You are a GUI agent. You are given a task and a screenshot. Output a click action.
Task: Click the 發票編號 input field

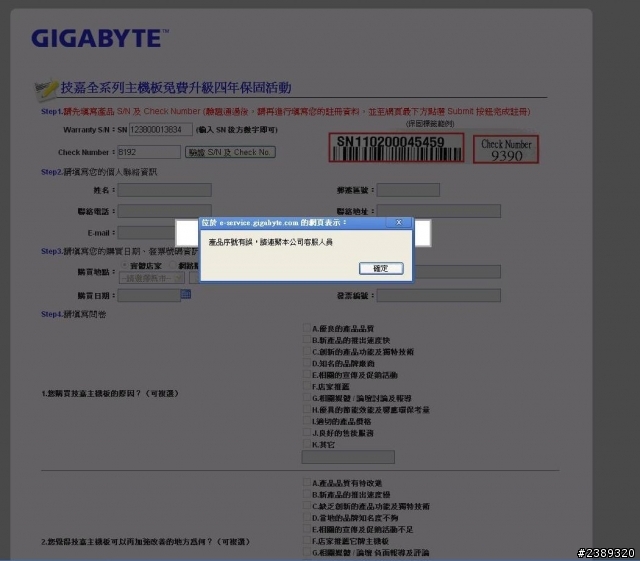click(439, 295)
